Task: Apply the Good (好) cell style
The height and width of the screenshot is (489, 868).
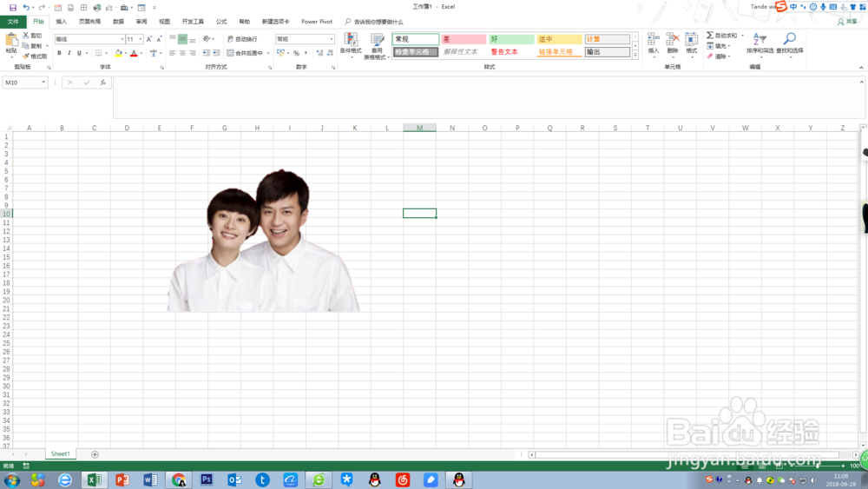Action: pos(511,39)
